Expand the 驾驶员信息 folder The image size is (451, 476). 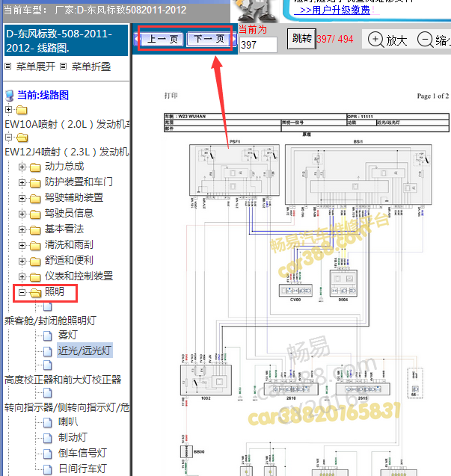[x=22, y=214]
